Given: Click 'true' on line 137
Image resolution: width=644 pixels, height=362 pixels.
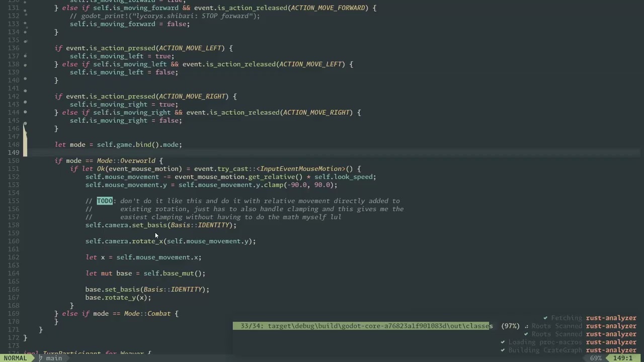Looking at the screenshot, I should (x=163, y=56).
